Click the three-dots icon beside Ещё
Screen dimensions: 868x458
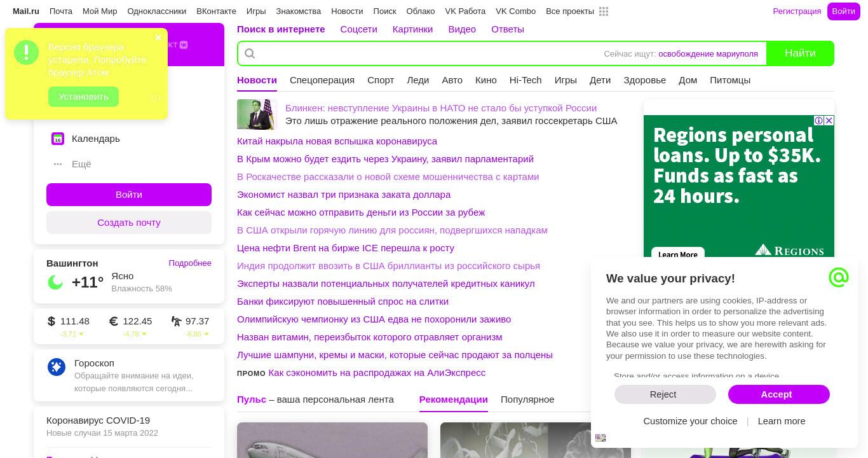58,164
